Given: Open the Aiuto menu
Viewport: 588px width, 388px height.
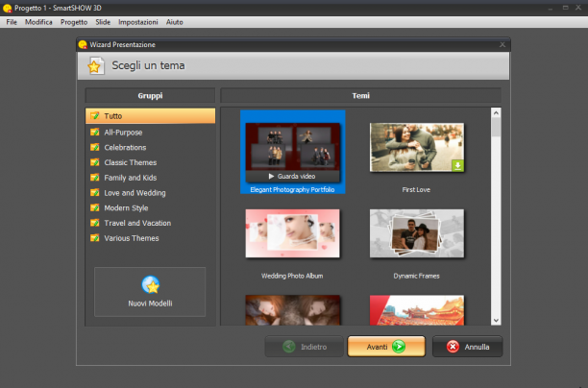Looking at the screenshot, I should point(174,22).
